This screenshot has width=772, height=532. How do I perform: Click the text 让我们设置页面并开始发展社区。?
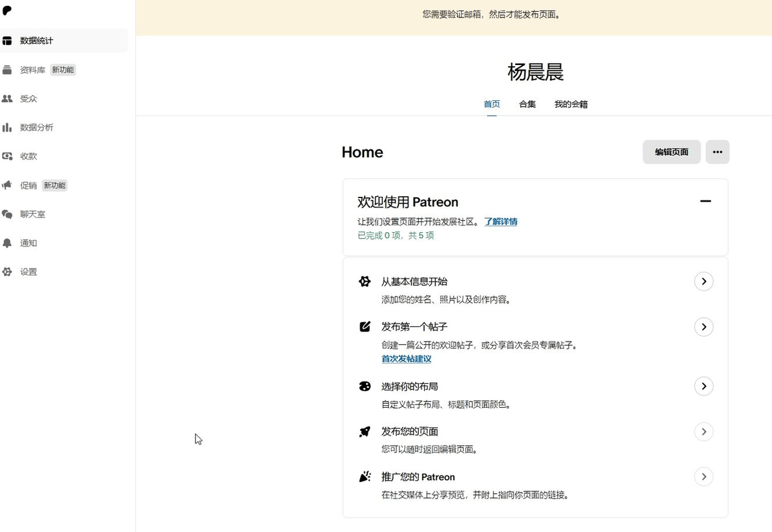pos(419,222)
